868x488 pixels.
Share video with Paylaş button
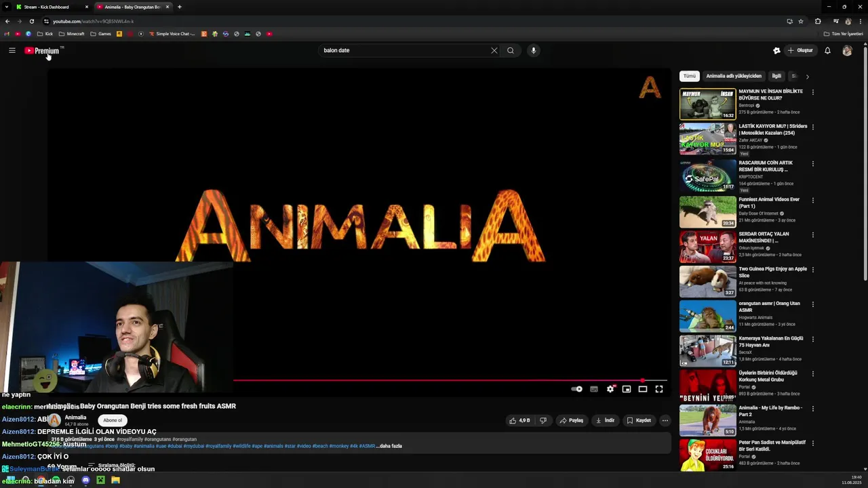572,420
